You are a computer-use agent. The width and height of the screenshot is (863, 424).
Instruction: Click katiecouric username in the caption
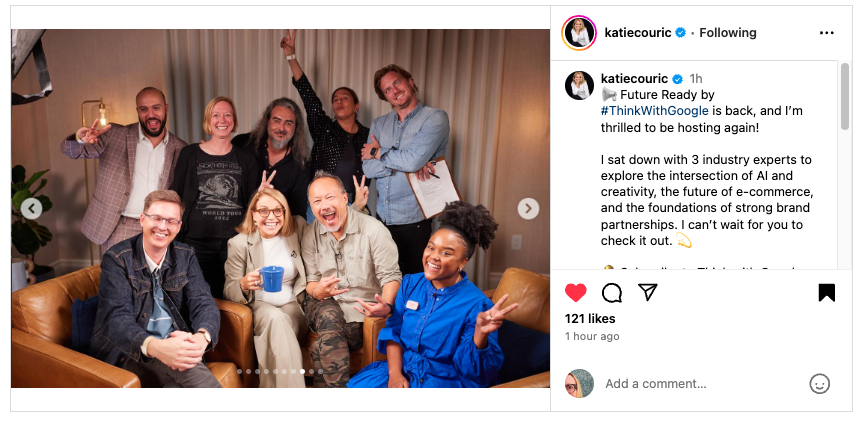(634, 79)
